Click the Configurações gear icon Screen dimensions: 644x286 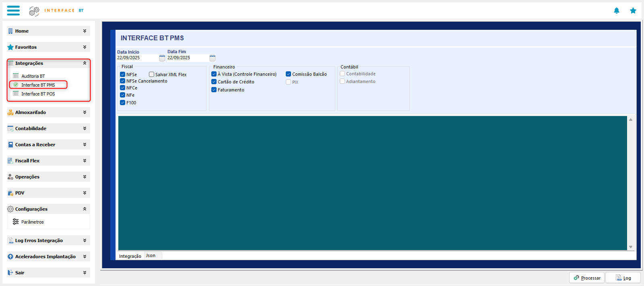(x=10, y=209)
